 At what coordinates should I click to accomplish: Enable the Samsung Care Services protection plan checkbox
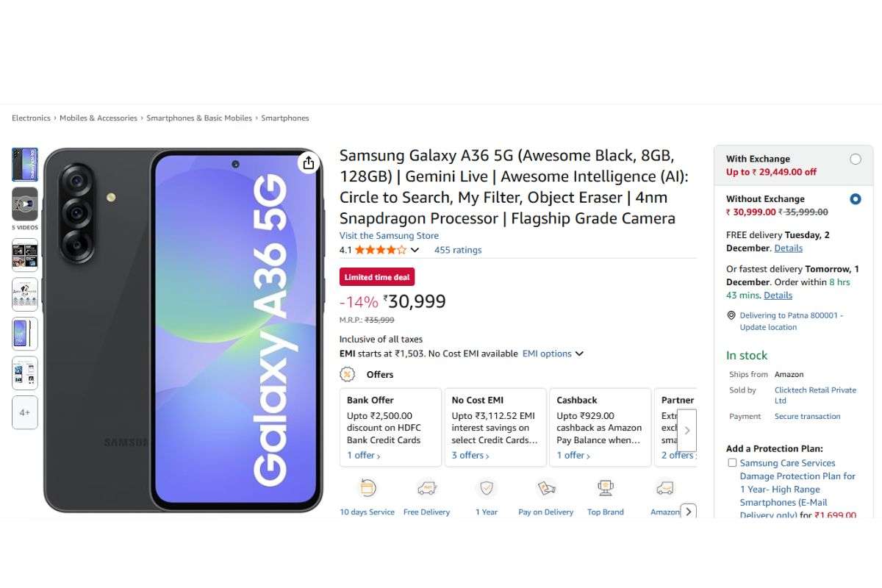click(732, 462)
